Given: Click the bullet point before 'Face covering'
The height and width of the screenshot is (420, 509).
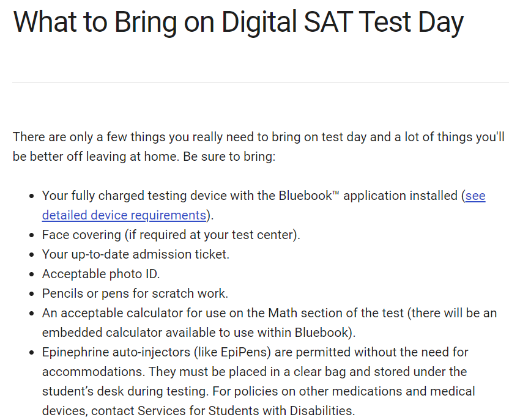Looking at the screenshot, I should pyautogui.click(x=31, y=235).
